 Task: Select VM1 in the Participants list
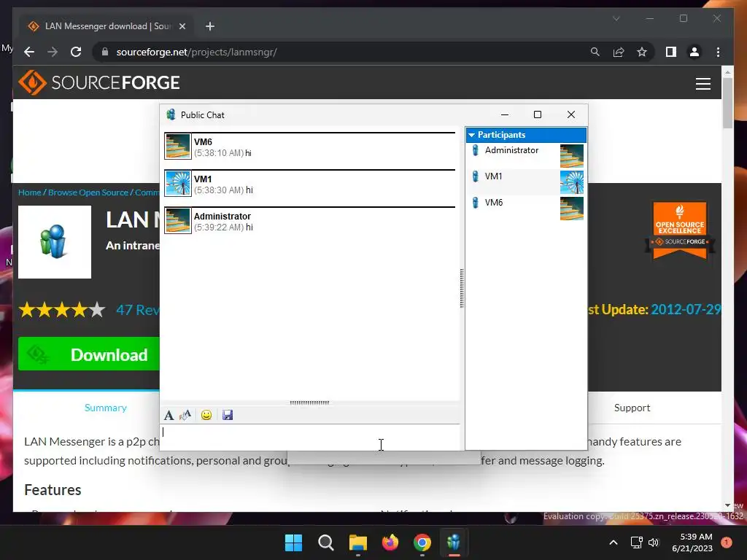(526, 182)
